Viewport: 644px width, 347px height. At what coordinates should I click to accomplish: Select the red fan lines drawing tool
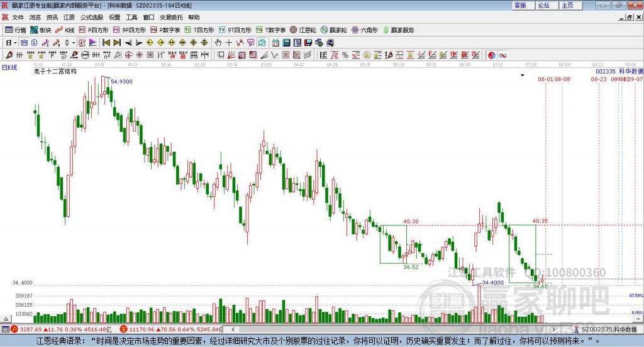pyautogui.click(x=231, y=55)
